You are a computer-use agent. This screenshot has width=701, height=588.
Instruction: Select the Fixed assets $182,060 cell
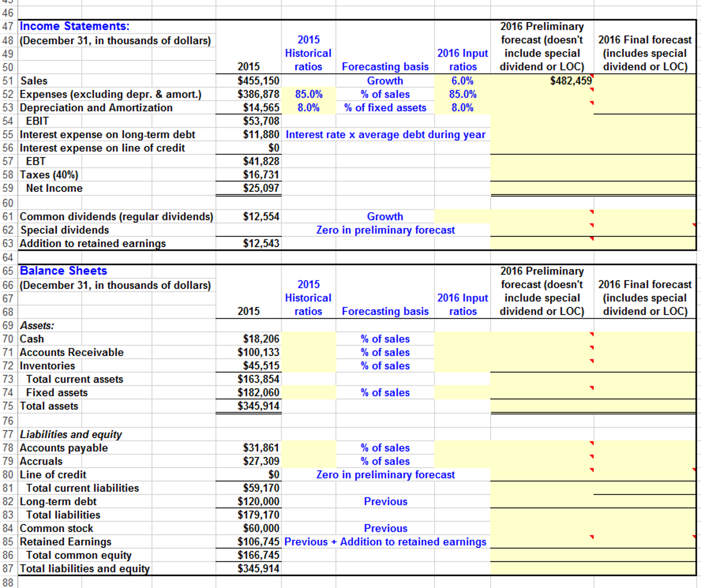[258, 393]
